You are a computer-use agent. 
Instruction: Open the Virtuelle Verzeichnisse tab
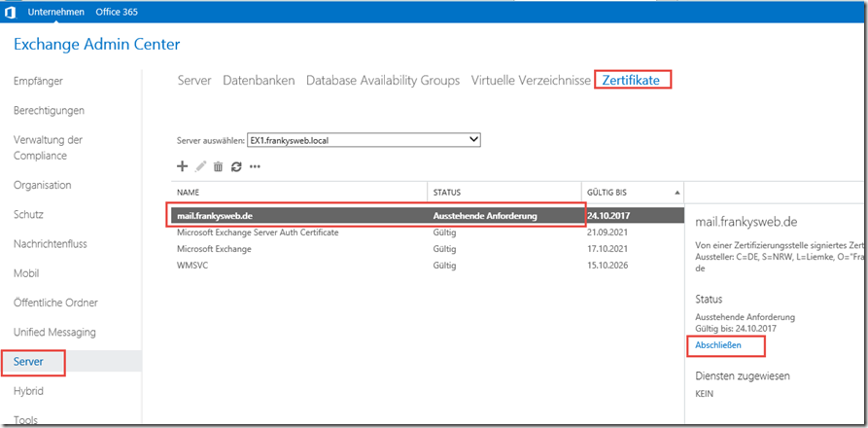(x=531, y=80)
